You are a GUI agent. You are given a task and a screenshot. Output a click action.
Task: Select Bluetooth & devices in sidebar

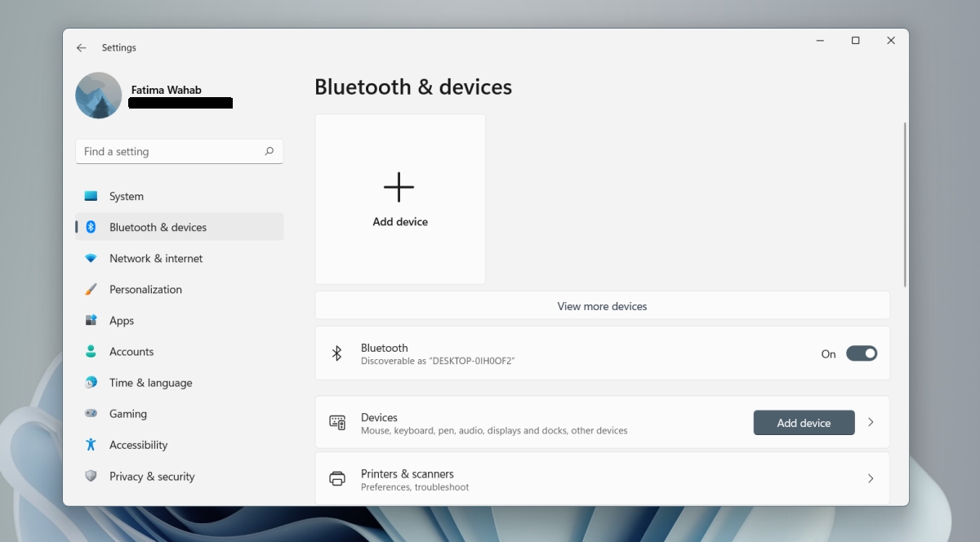(x=180, y=227)
